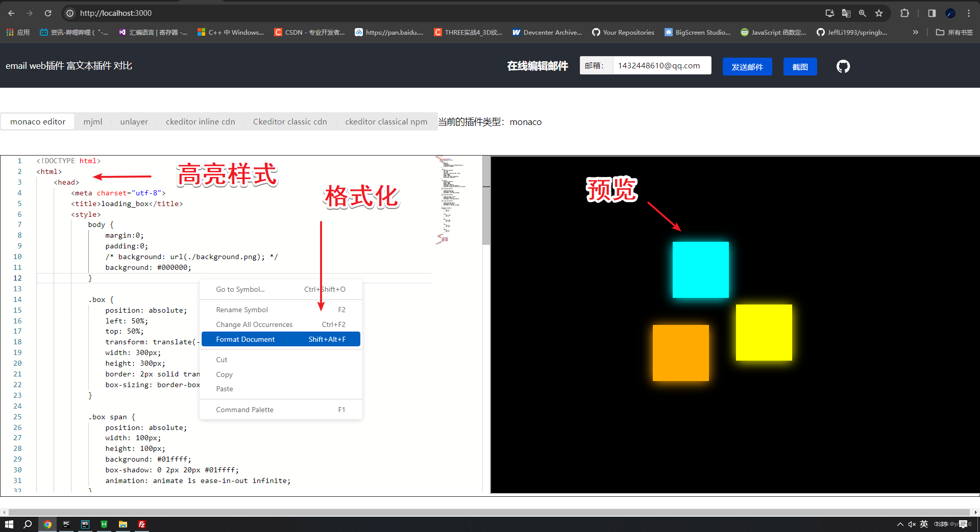Click the 发送邮件 button
Image resolution: width=980 pixels, height=532 pixels.
click(747, 66)
